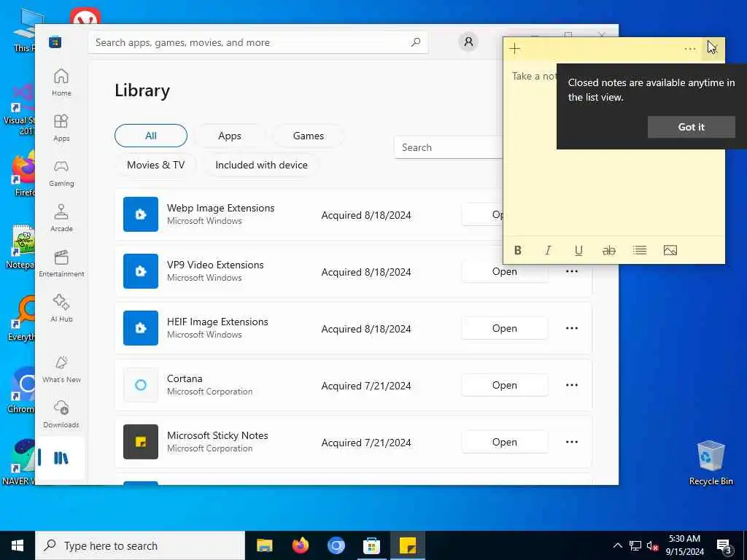This screenshot has width=747, height=560.
Task: Add image to sticky note
Action: pyautogui.click(x=670, y=251)
